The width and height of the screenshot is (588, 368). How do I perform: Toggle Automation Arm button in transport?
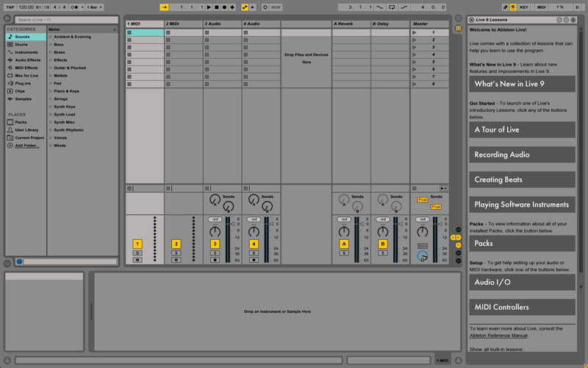pos(245,7)
